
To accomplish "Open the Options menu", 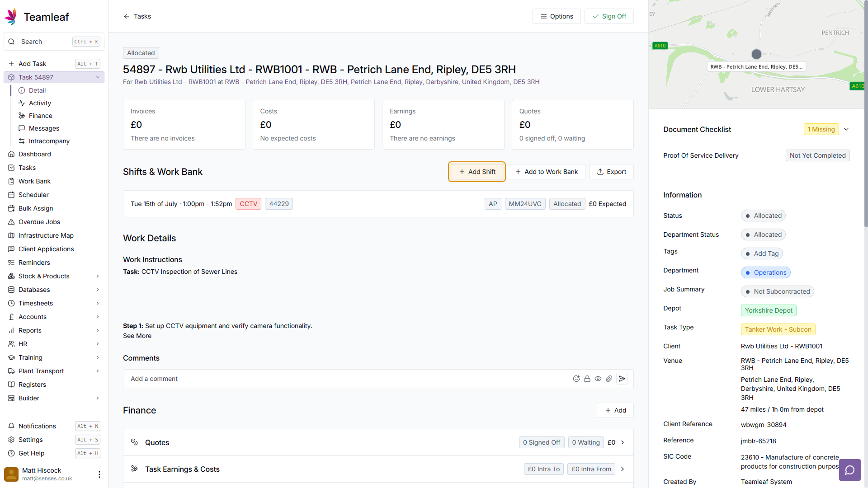I will coord(557,16).
